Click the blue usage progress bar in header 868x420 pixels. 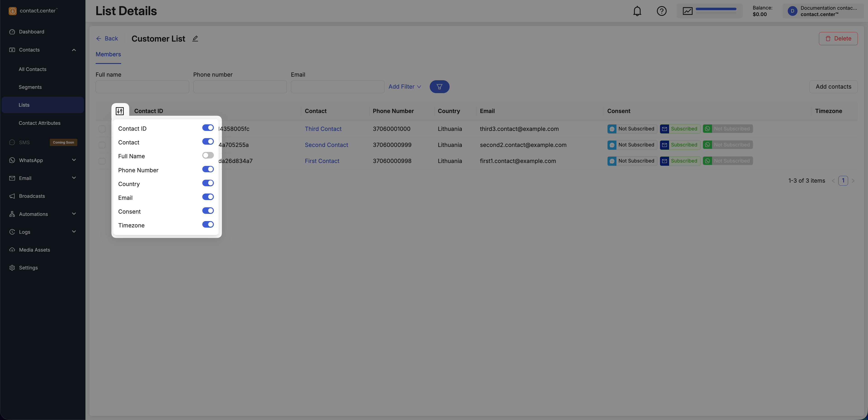[x=716, y=9]
